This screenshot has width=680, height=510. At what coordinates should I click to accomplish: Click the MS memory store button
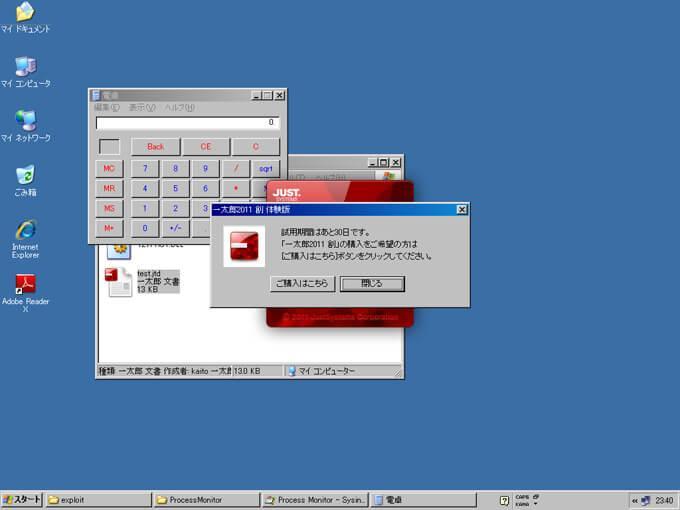tap(109, 208)
